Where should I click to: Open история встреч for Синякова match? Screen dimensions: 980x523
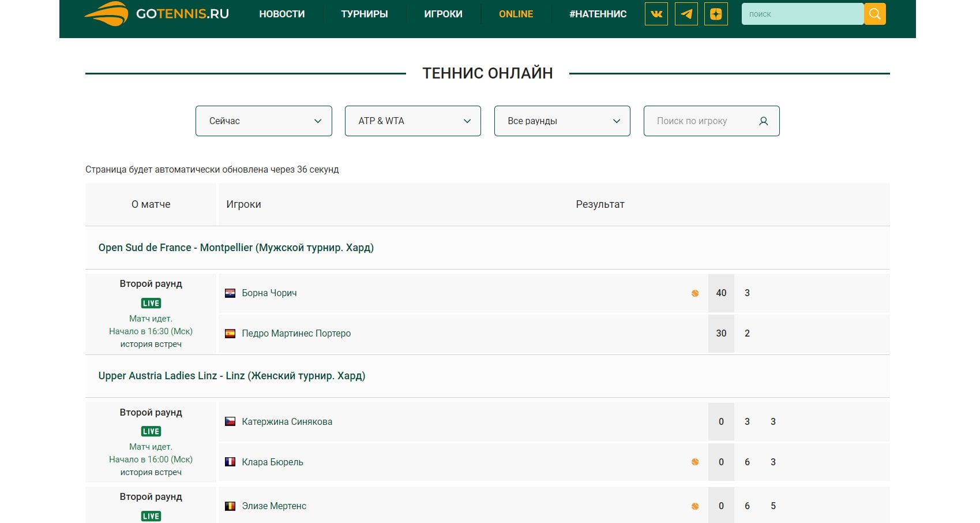tap(151, 472)
